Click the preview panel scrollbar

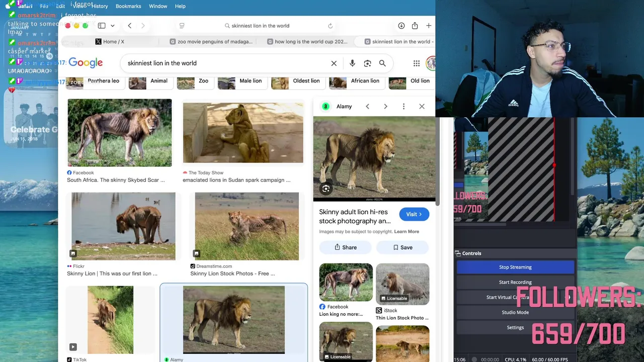point(437,161)
